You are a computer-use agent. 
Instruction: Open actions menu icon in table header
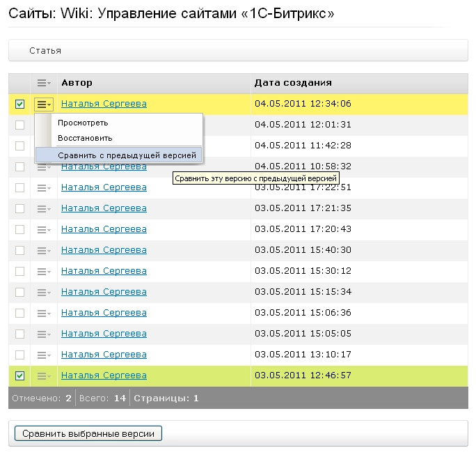44,84
